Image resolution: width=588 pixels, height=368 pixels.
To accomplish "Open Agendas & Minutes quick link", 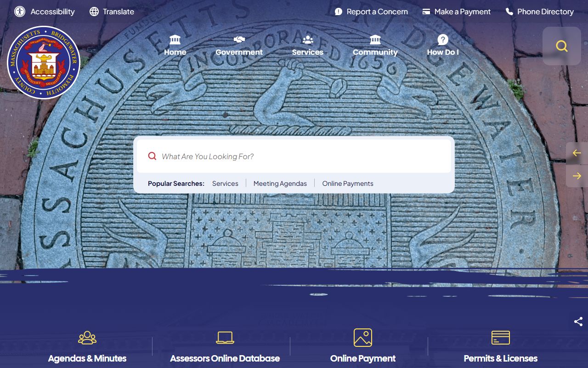I will pos(87,345).
